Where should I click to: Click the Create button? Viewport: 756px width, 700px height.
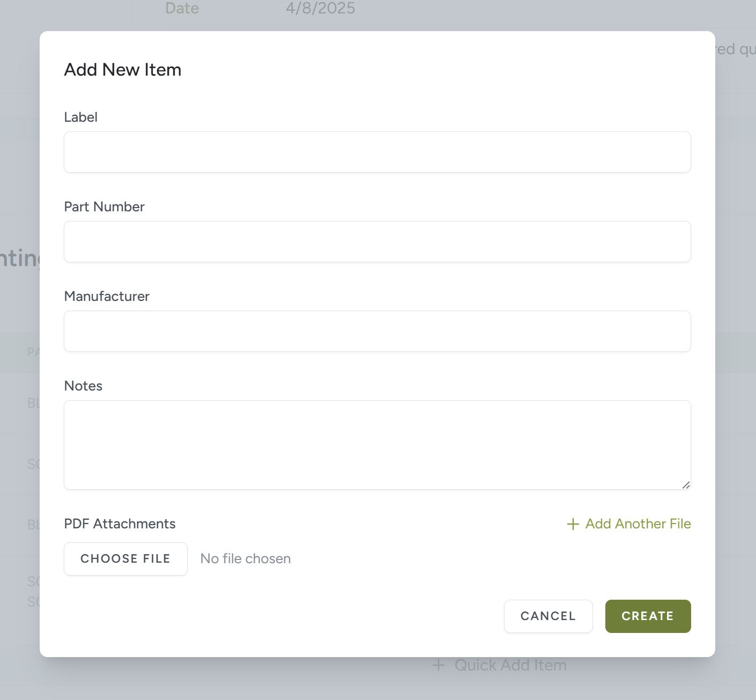pyautogui.click(x=648, y=616)
